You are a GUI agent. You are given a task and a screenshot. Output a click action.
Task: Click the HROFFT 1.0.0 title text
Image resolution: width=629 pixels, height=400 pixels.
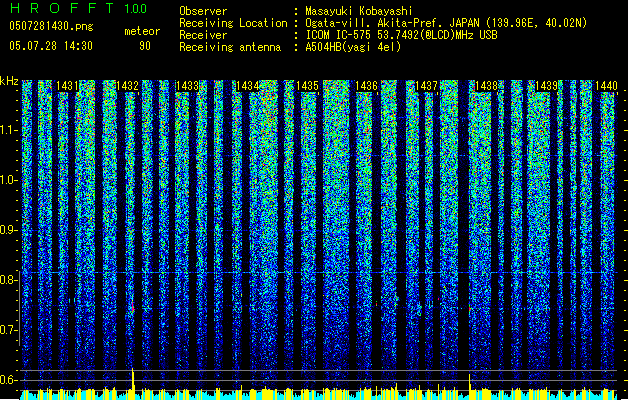[78, 8]
